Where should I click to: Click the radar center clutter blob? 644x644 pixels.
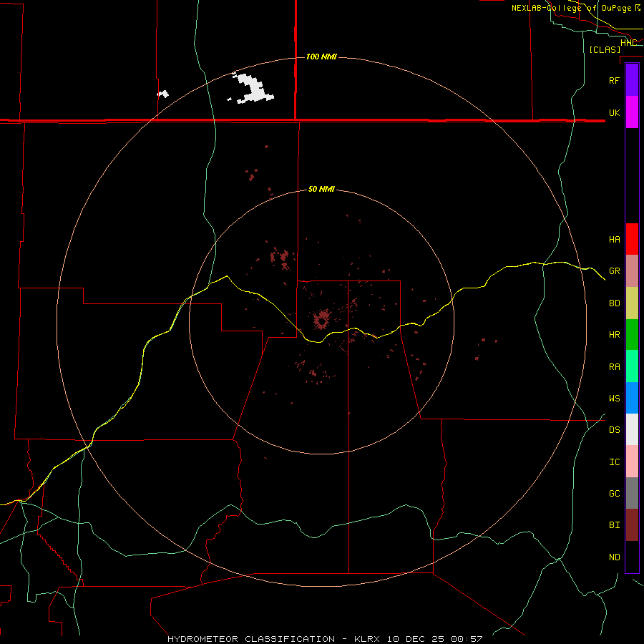click(321, 320)
